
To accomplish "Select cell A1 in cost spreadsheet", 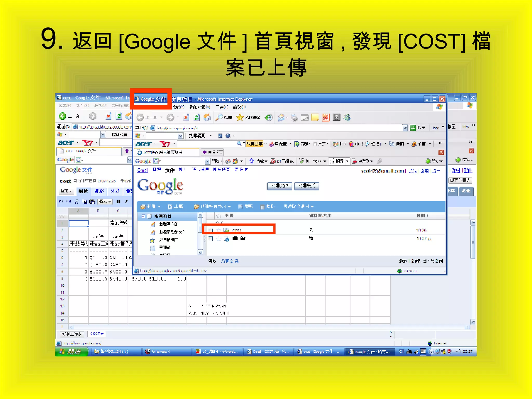I will coord(78,223).
